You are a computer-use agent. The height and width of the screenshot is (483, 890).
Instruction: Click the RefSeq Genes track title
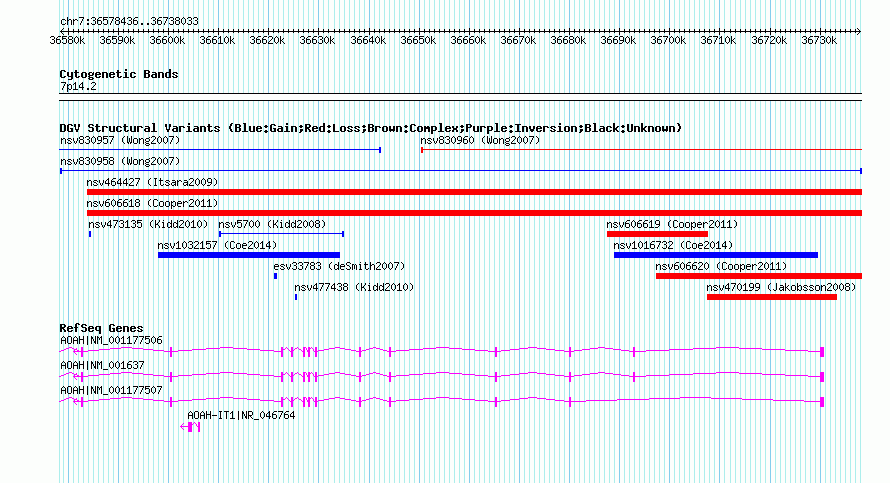pyautogui.click(x=101, y=328)
